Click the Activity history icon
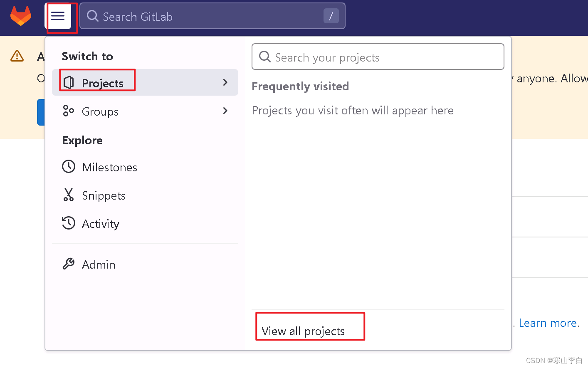 69,223
